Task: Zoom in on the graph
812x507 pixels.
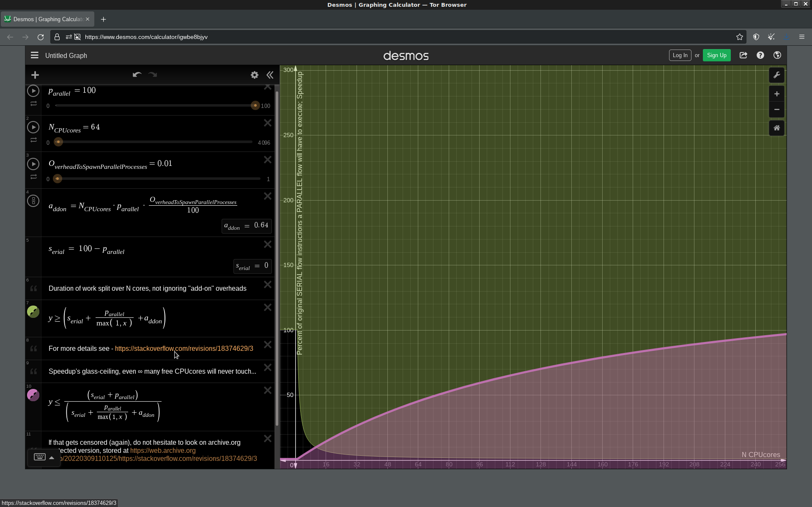Action: pos(777,94)
